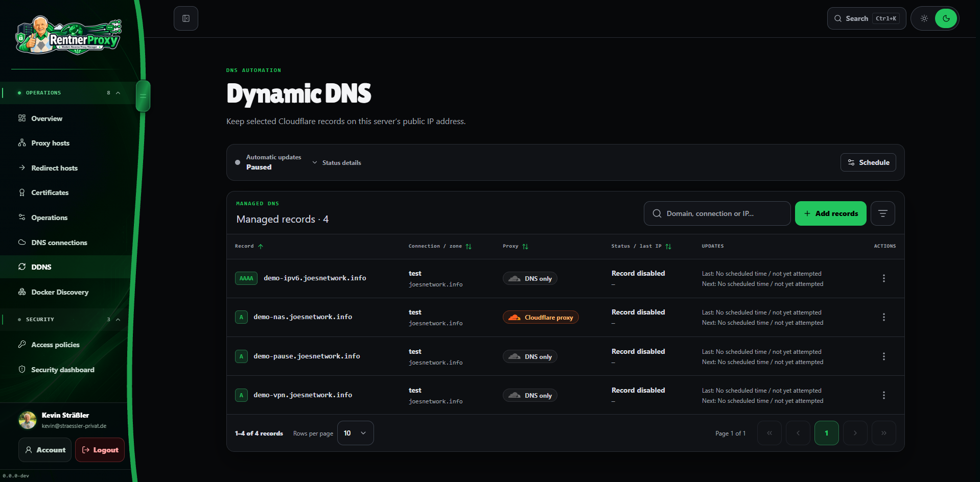The height and width of the screenshot is (482, 980).
Task: Open actions menu for demo-nas record
Action: click(x=884, y=317)
